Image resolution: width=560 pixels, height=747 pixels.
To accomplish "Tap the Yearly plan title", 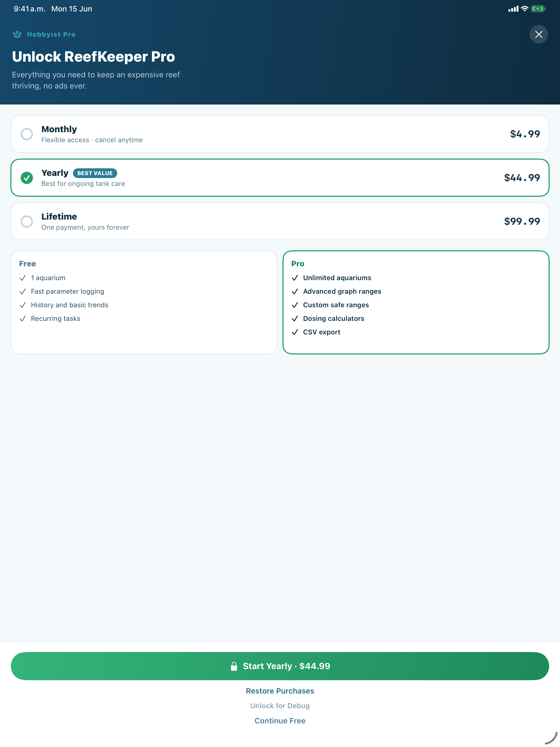I will 55,173.
